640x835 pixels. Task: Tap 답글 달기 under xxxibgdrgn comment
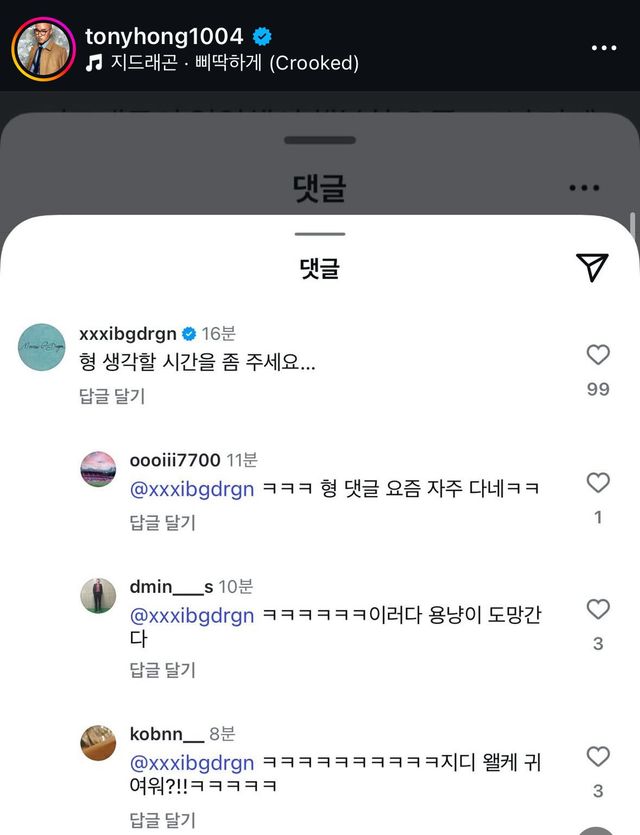tap(112, 396)
